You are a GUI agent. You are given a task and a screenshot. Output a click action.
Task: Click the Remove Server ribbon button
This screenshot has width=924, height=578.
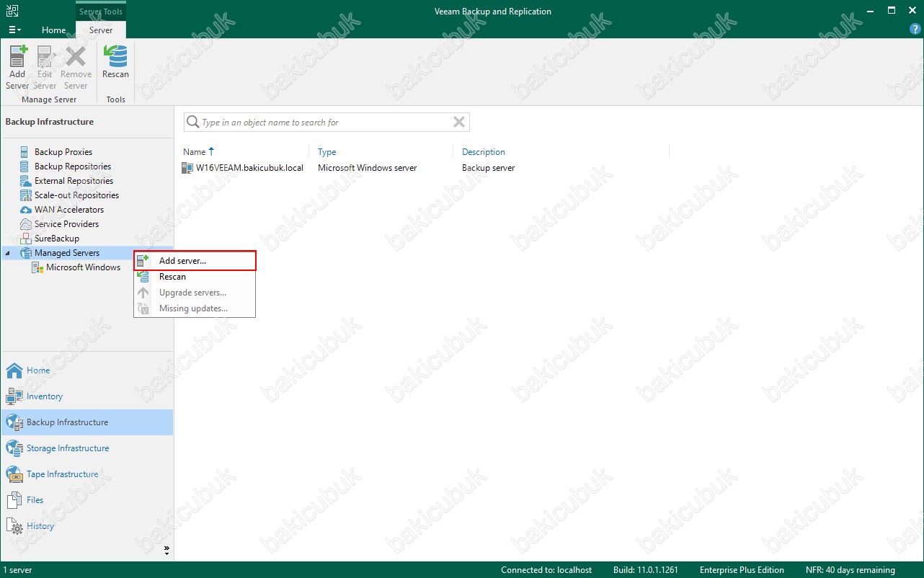pyautogui.click(x=76, y=67)
